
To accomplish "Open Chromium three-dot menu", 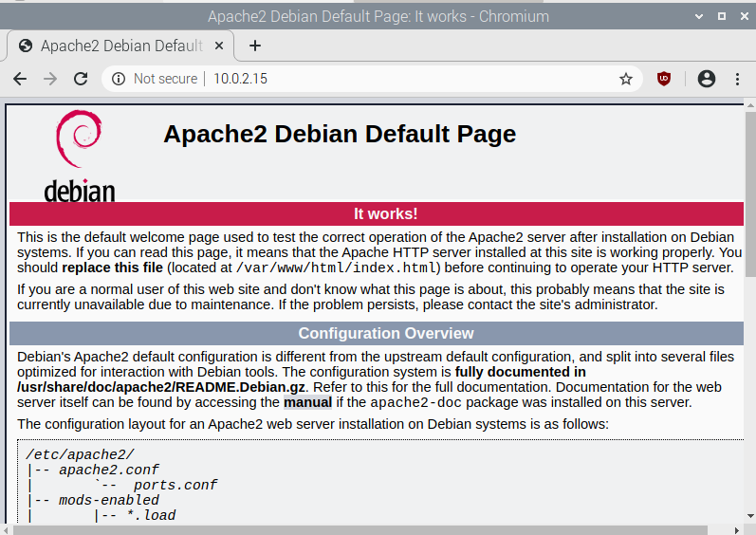I will (737, 79).
